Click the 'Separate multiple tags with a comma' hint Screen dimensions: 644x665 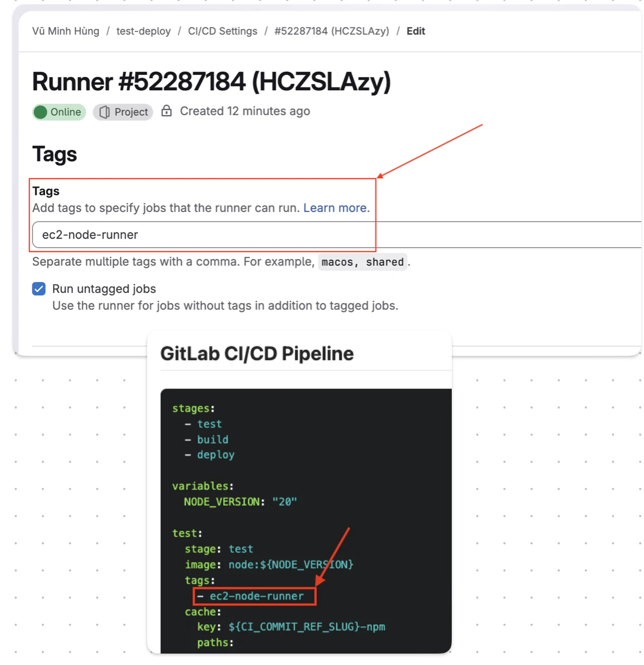(173, 262)
